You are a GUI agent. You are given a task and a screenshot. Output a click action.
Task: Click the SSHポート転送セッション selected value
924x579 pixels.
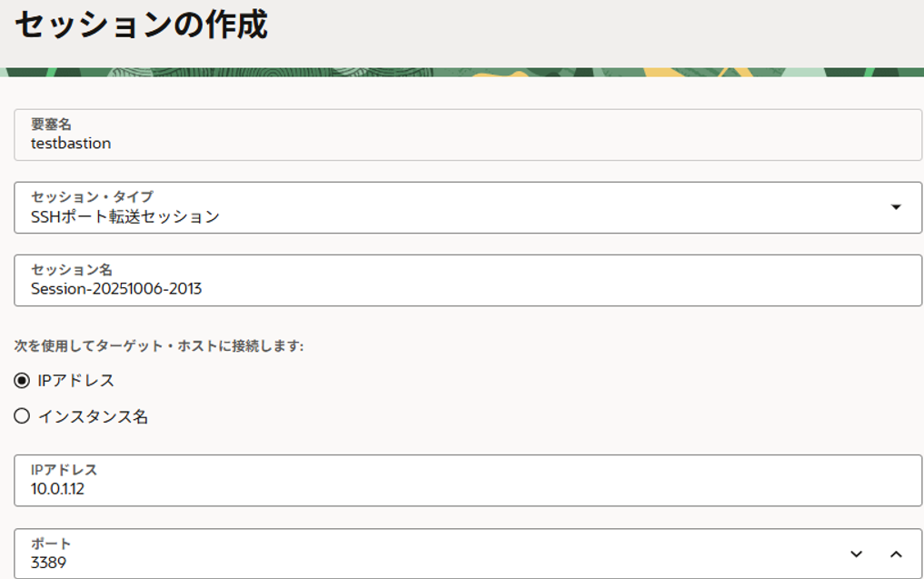tap(125, 216)
